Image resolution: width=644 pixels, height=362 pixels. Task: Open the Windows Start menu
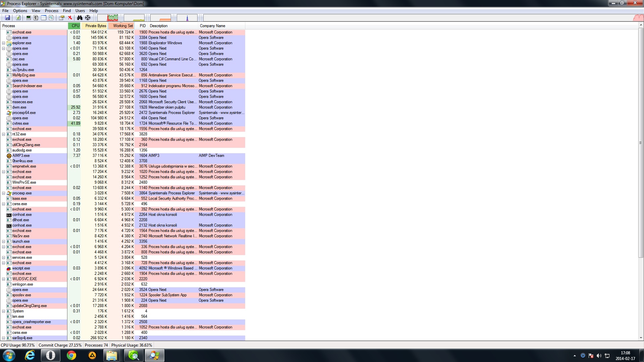9,355
